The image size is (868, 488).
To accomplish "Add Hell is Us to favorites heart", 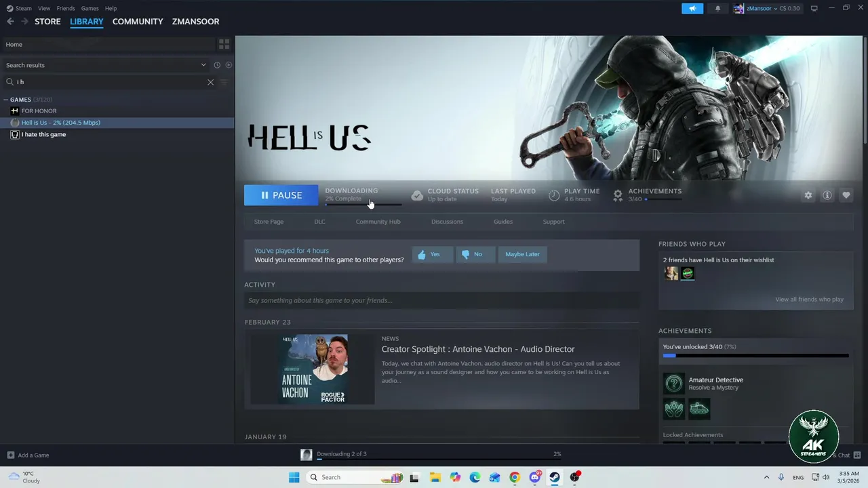I will pos(846,195).
